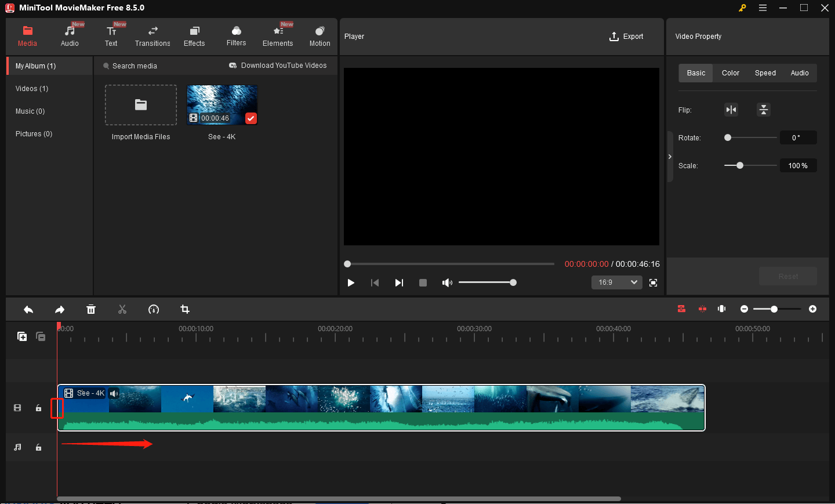This screenshot has height=504, width=835.
Task: Click the Scale slider handle
Action: click(x=740, y=166)
